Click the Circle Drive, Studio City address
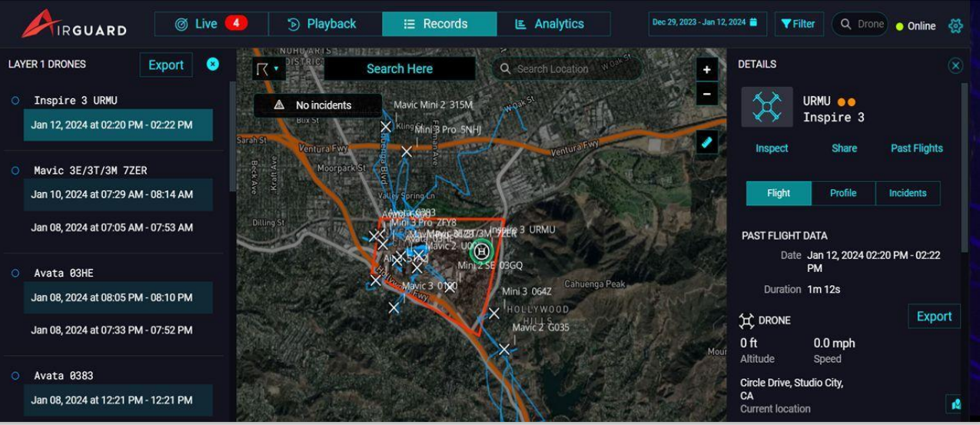This screenshot has width=980, height=425. [791, 389]
